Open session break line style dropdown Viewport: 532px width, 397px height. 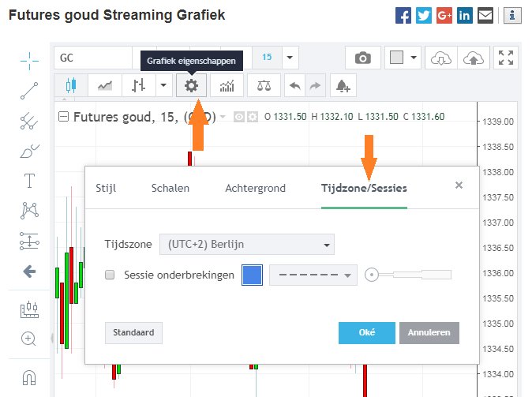click(x=313, y=275)
